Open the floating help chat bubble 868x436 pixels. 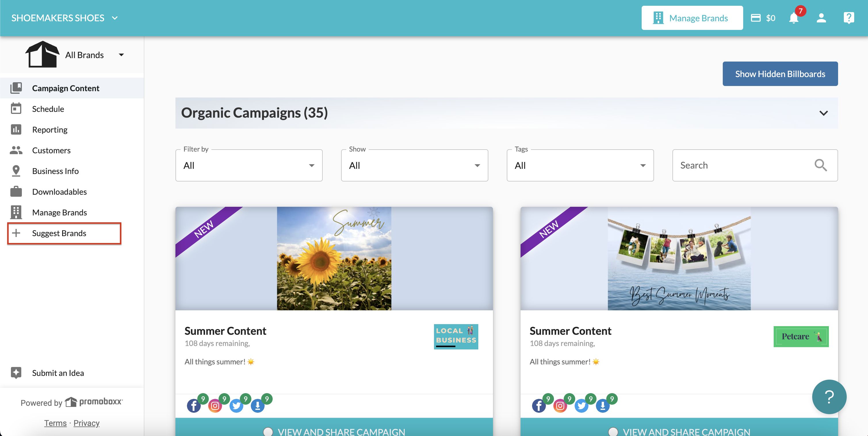[x=829, y=397]
